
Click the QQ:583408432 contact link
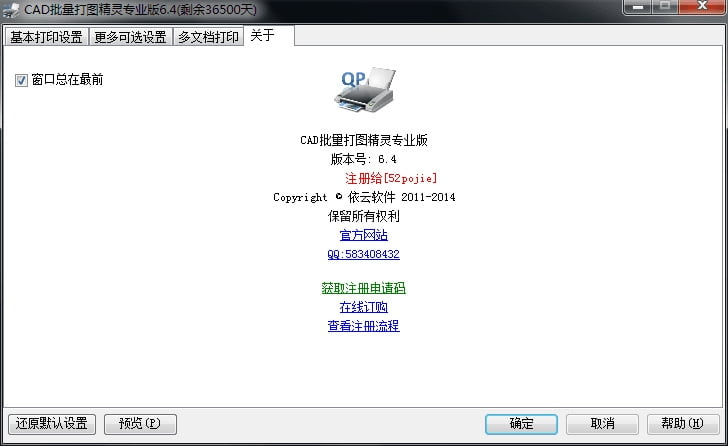pyautogui.click(x=364, y=254)
